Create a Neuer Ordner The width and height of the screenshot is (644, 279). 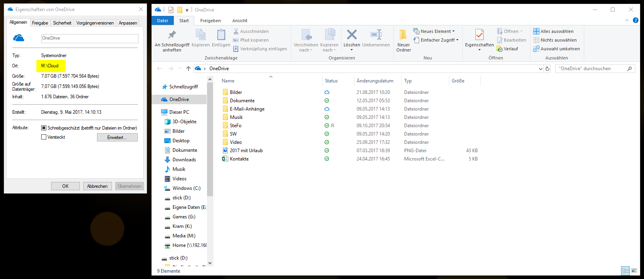pos(403,40)
